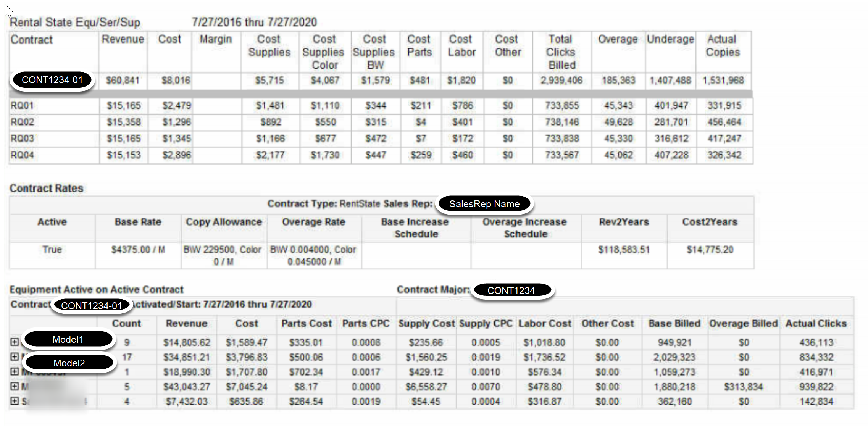Click the Active value True
Image resolution: width=868 pixels, height=429 pixels.
pos(52,250)
